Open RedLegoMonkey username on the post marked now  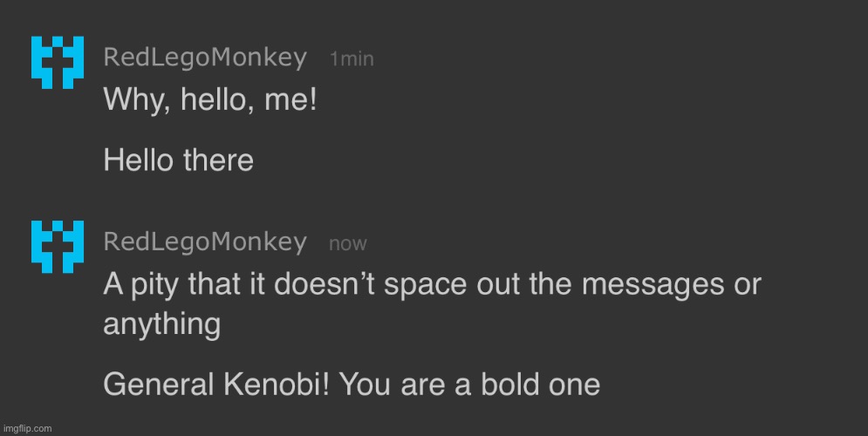205,242
